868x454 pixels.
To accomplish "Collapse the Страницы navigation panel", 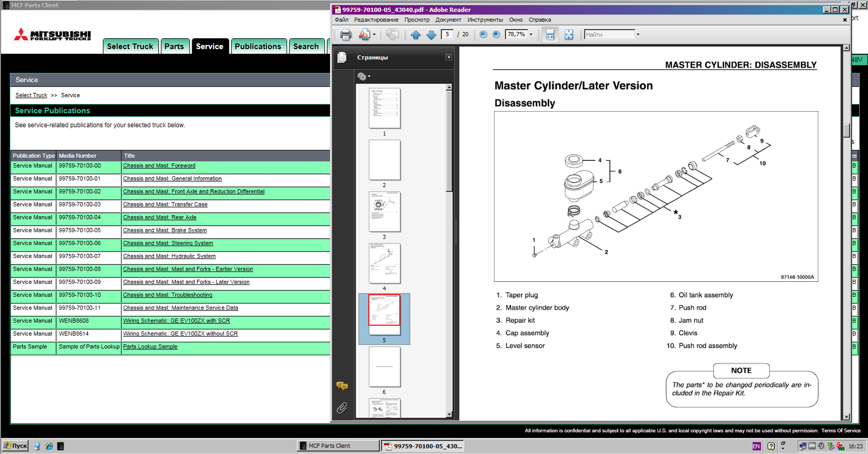I will pyautogui.click(x=448, y=58).
